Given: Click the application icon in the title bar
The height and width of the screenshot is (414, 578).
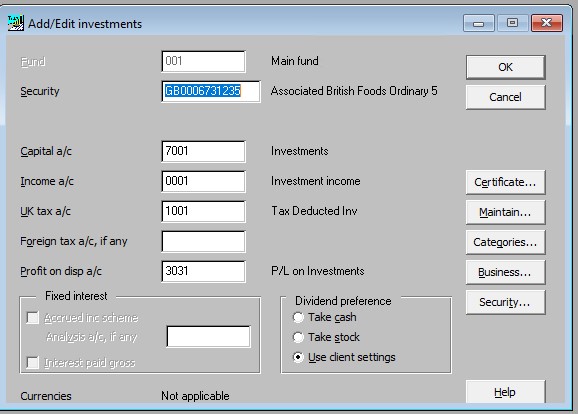Looking at the screenshot, I should point(15,23).
